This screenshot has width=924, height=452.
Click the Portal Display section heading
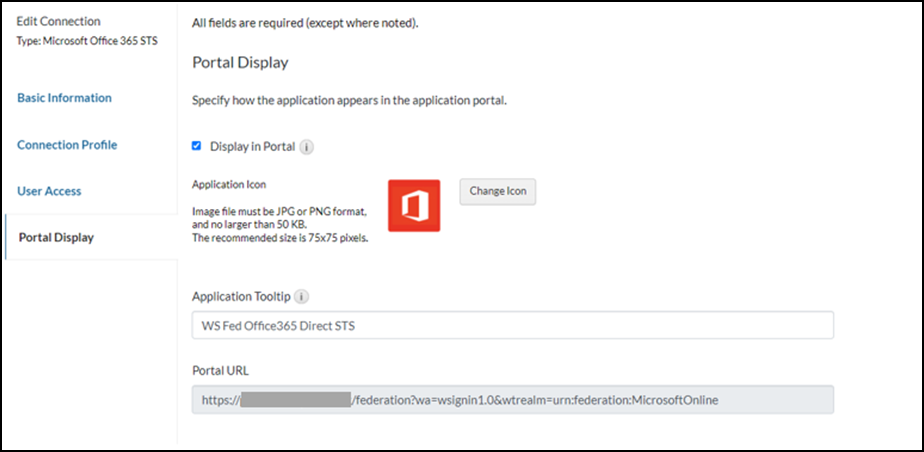(240, 63)
